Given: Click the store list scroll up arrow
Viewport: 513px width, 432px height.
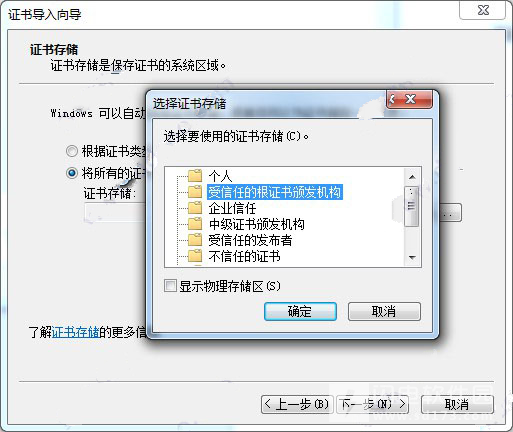Looking at the screenshot, I should [x=412, y=177].
